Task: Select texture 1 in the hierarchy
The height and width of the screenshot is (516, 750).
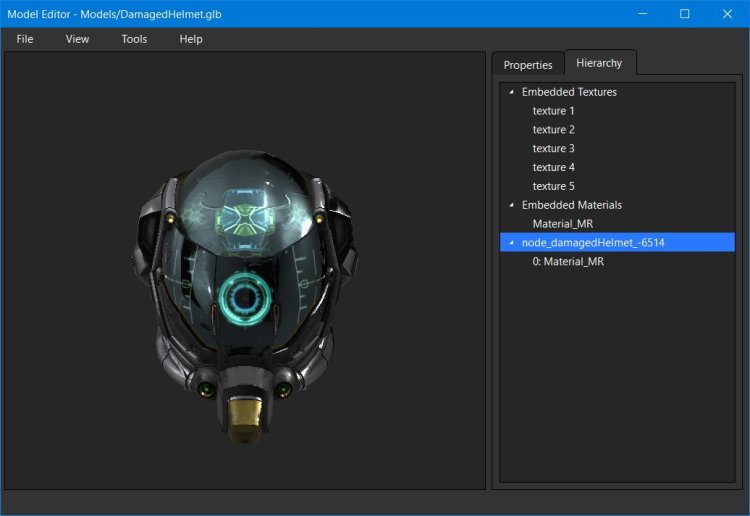Action: (553, 111)
